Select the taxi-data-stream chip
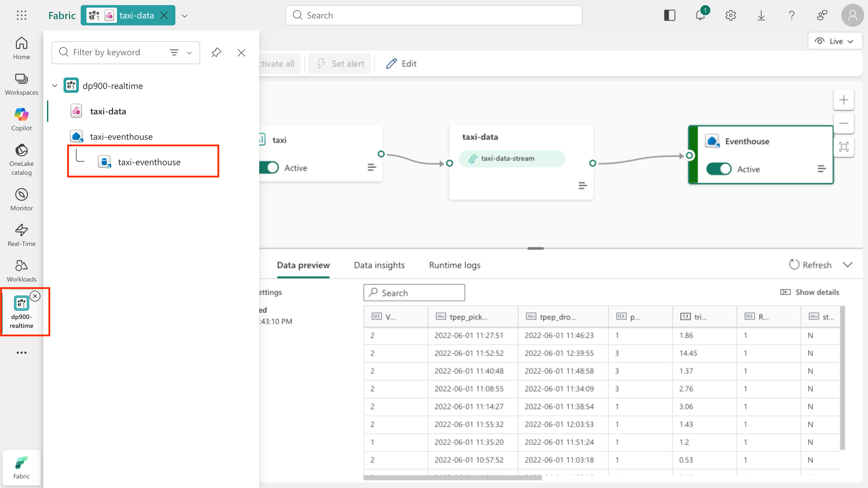This screenshot has width=868, height=488. (x=512, y=159)
